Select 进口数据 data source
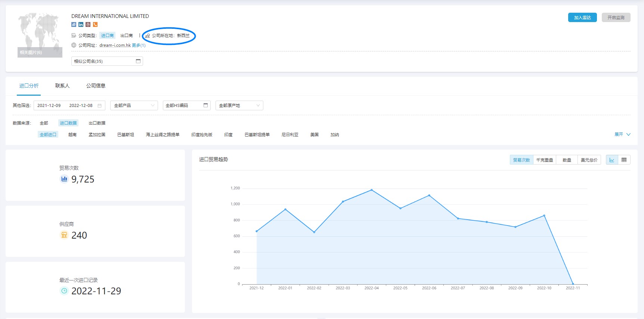The image size is (644, 319). pyautogui.click(x=68, y=123)
